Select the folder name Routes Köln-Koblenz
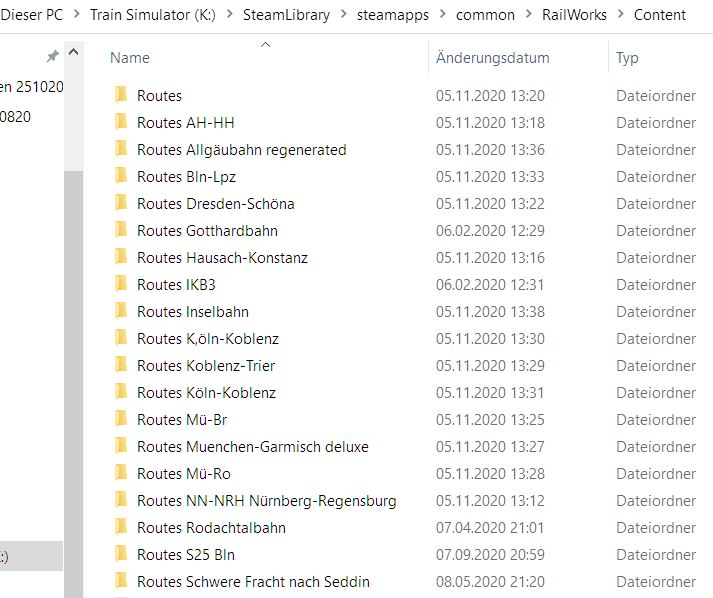 [x=206, y=392]
